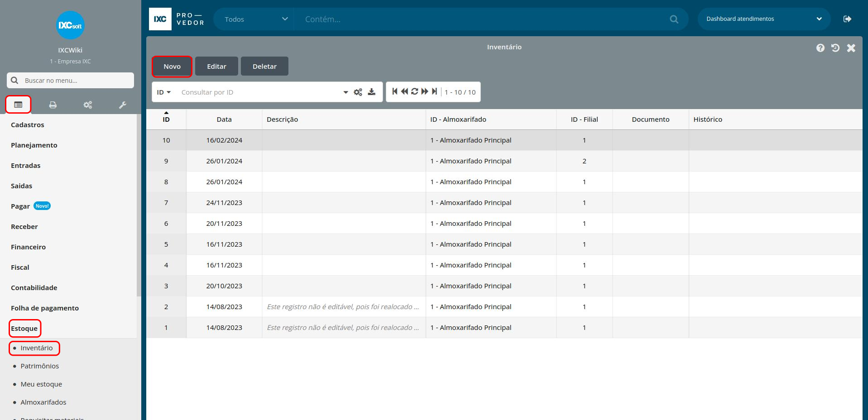Open the wrench tools tab icon
The image size is (868, 420).
point(123,105)
